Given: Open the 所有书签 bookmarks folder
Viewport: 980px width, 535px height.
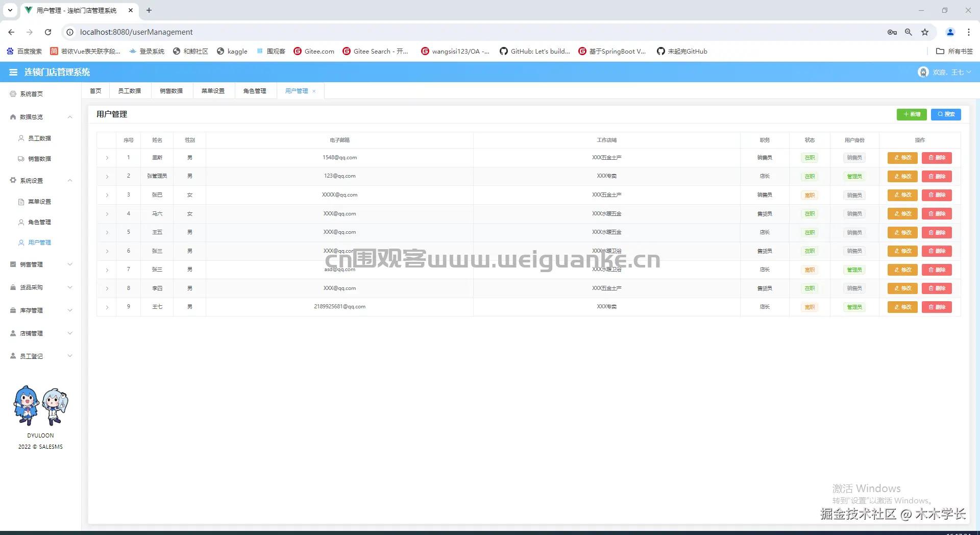Looking at the screenshot, I should pos(954,52).
